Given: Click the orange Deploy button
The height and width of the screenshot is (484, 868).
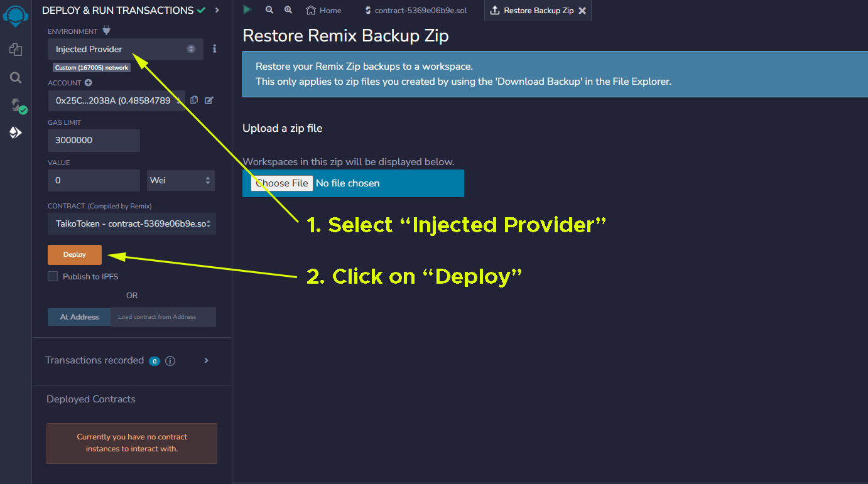Looking at the screenshot, I should click(75, 255).
